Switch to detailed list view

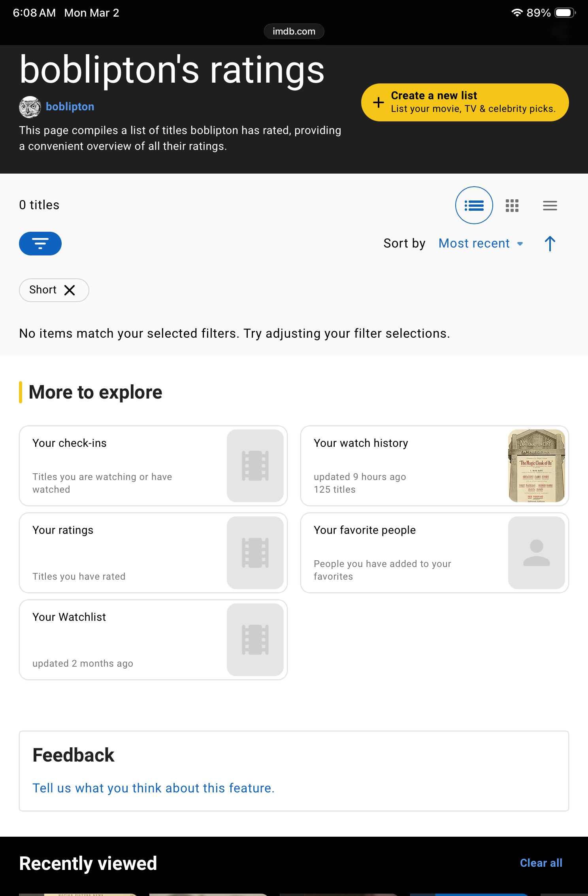(474, 205)
